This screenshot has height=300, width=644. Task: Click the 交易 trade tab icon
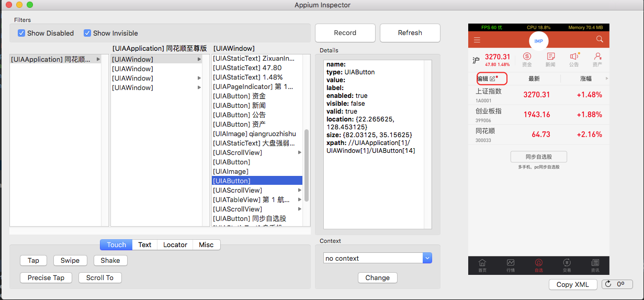567,262
